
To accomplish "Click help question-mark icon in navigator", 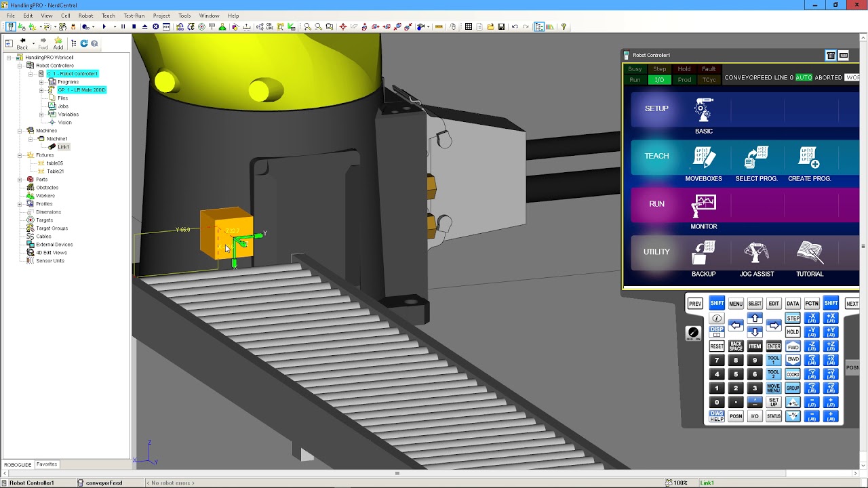I will (94, 43).
